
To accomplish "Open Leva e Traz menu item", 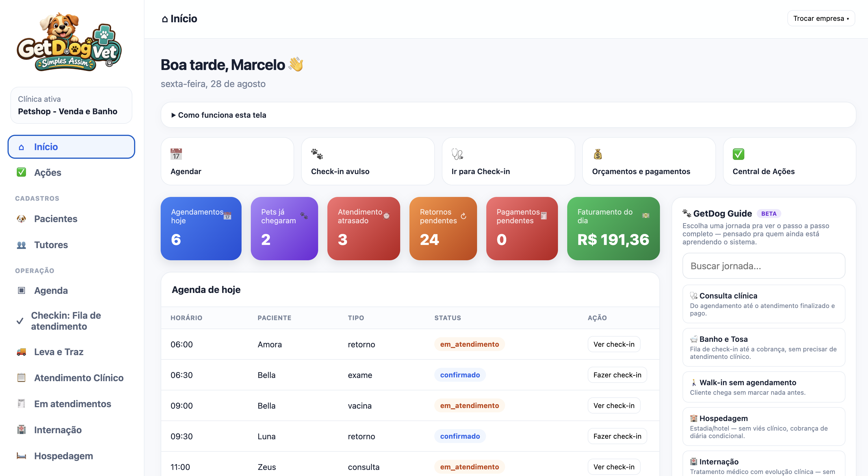I will point(71,352).
